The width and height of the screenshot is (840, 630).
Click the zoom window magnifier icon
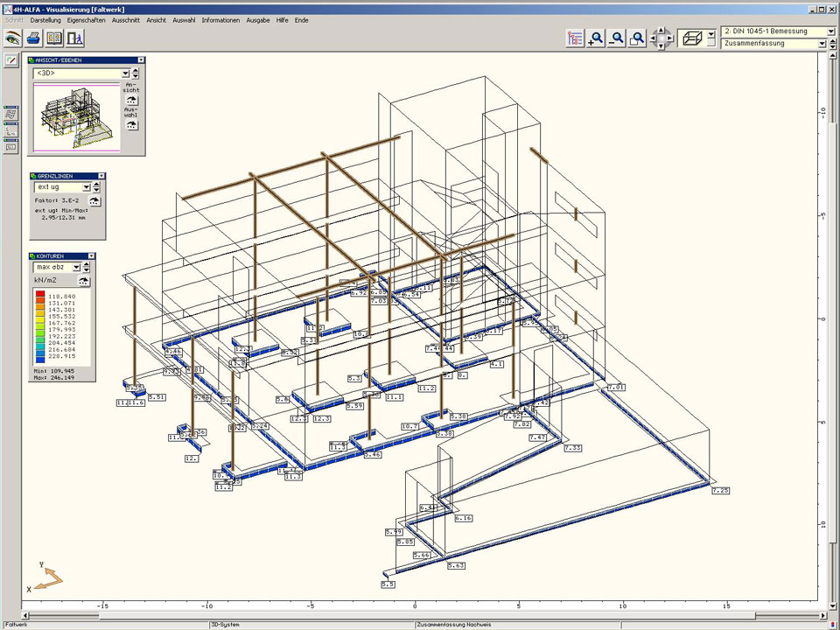tap(638, 38)
